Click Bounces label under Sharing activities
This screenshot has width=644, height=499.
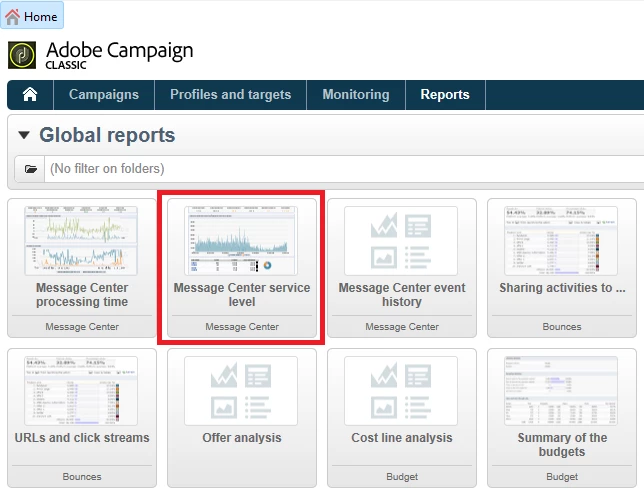pyautogui.click(x=562, y=327)
